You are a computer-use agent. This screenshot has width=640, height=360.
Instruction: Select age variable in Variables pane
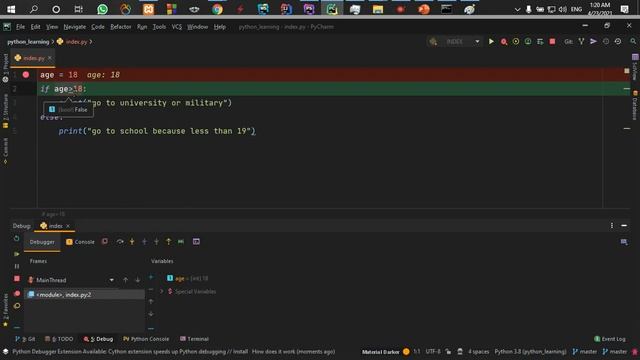188,278
